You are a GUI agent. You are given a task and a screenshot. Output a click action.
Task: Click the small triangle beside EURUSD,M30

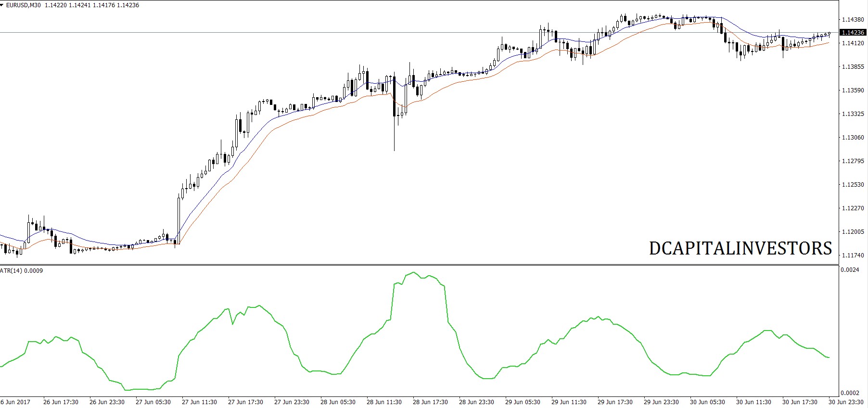point(2,5)
